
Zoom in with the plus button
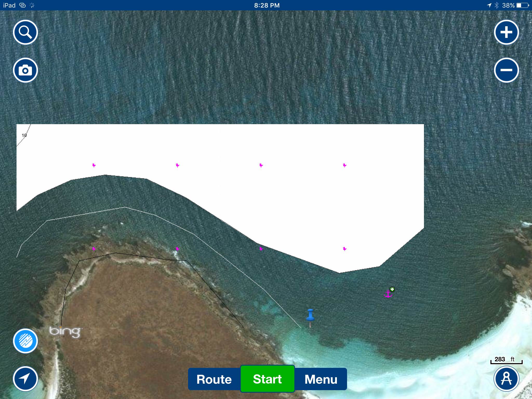click(x=506, y=32)
